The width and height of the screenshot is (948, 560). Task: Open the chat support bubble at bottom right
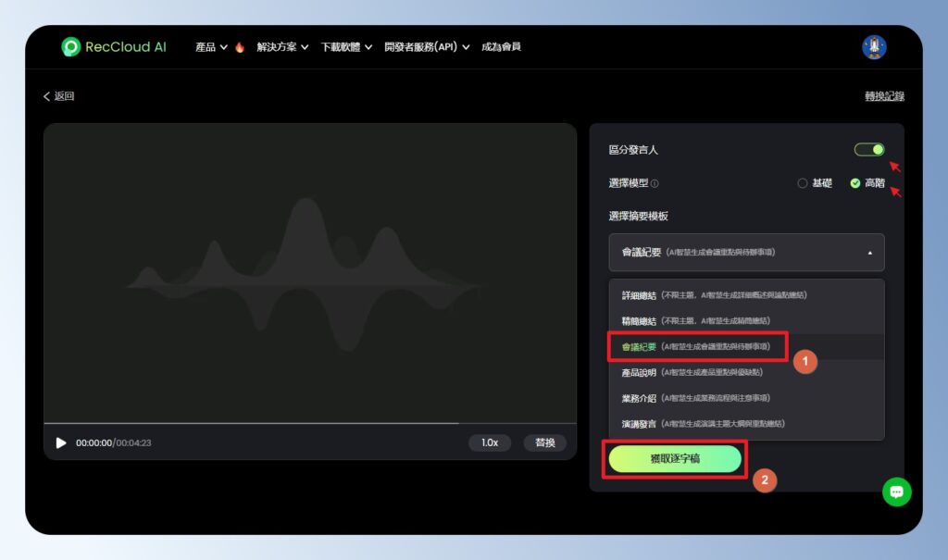click(896, 492)
